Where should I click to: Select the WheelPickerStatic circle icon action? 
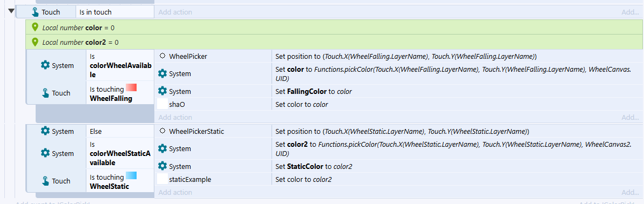[x=162, y=131]
